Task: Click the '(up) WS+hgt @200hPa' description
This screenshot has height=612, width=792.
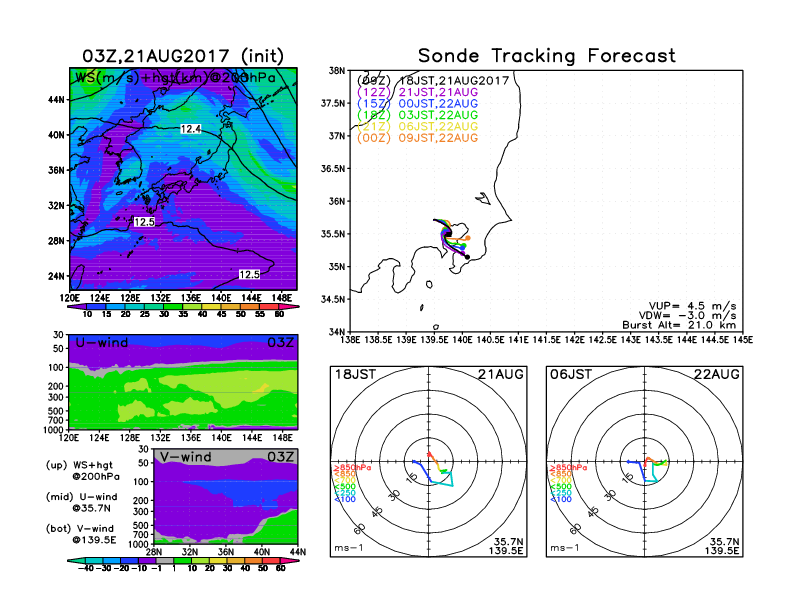Action: pos(82,471)
